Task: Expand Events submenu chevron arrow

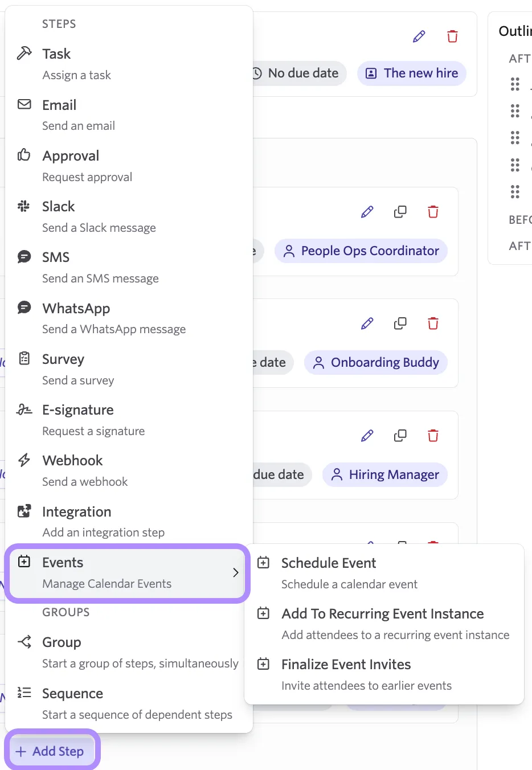Action: coord(235,572)
